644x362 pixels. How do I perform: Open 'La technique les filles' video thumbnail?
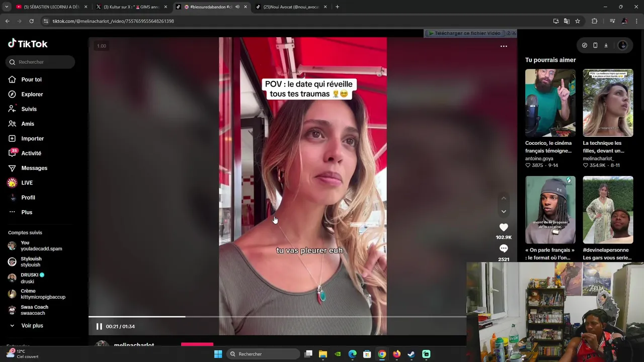pyautogui.click(x=608, y=103)
